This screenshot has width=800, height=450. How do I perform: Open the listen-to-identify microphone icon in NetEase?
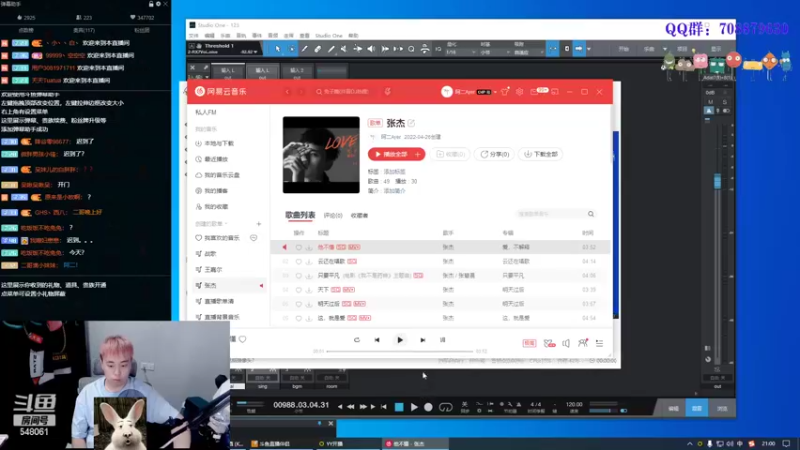388,92
